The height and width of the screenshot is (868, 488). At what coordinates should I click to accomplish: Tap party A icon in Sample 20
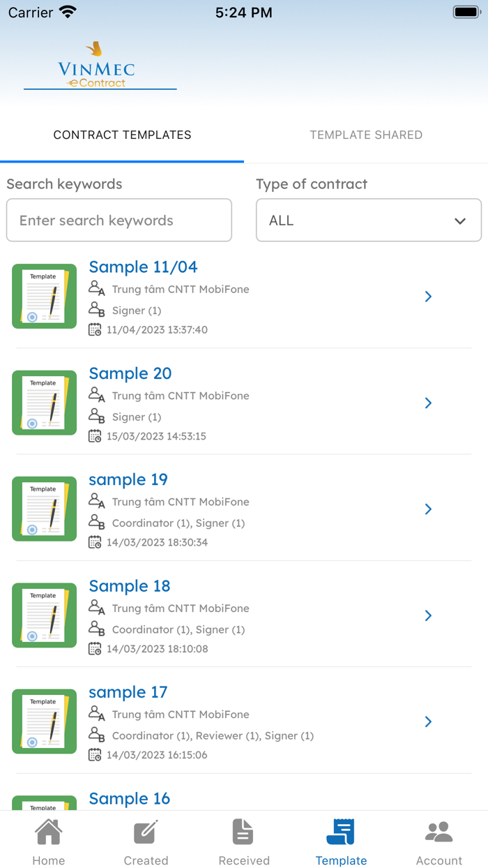tap(96, 395)
